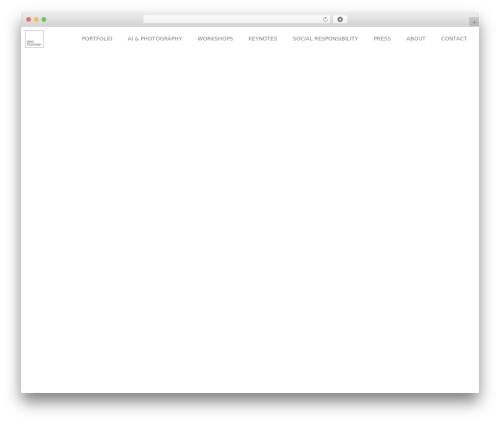Click the green maximize window button
This screenshot has height=423, width=500.
coord(44,20)
